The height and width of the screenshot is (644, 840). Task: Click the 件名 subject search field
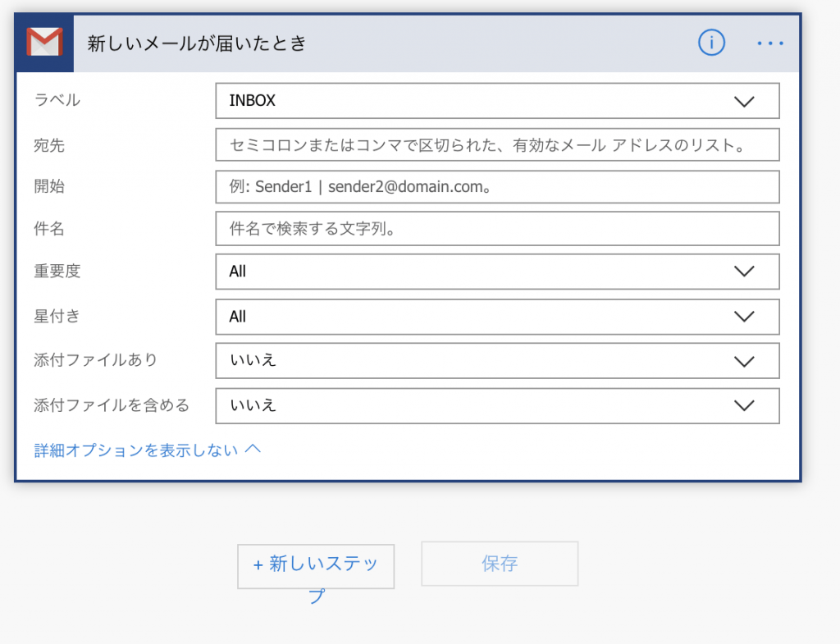[x=496, y=229]
